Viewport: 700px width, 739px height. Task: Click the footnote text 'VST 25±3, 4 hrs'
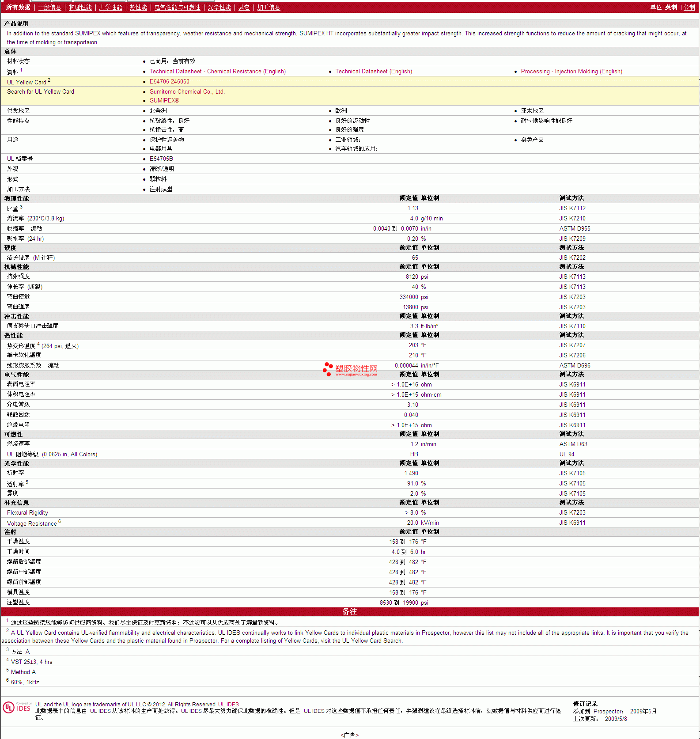click(x=32, y=662)
